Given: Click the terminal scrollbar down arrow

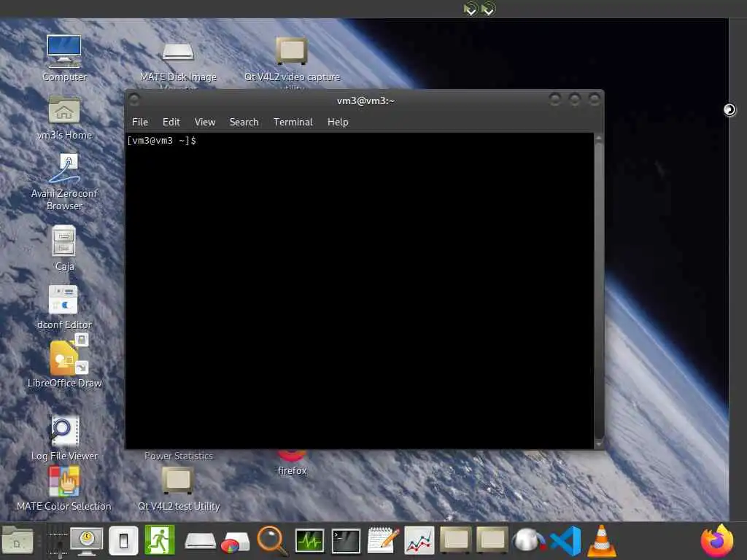Looking at the screenshot, I should 599,444.
